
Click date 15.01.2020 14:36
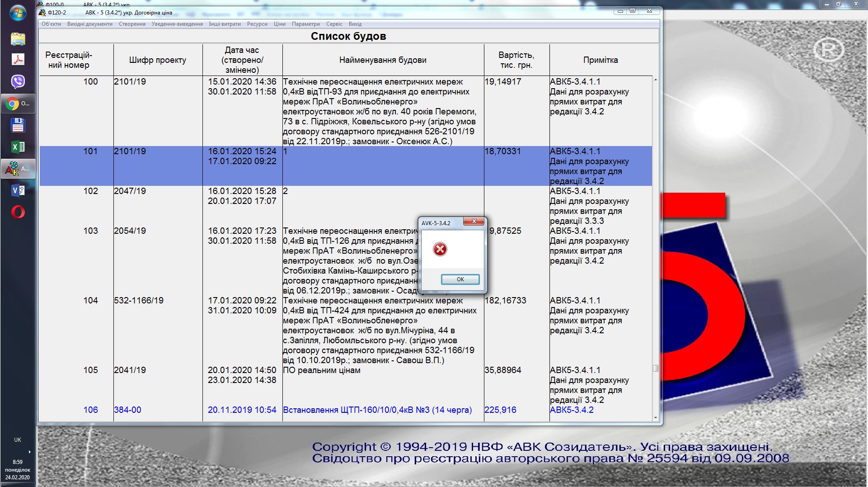point(242,81)
